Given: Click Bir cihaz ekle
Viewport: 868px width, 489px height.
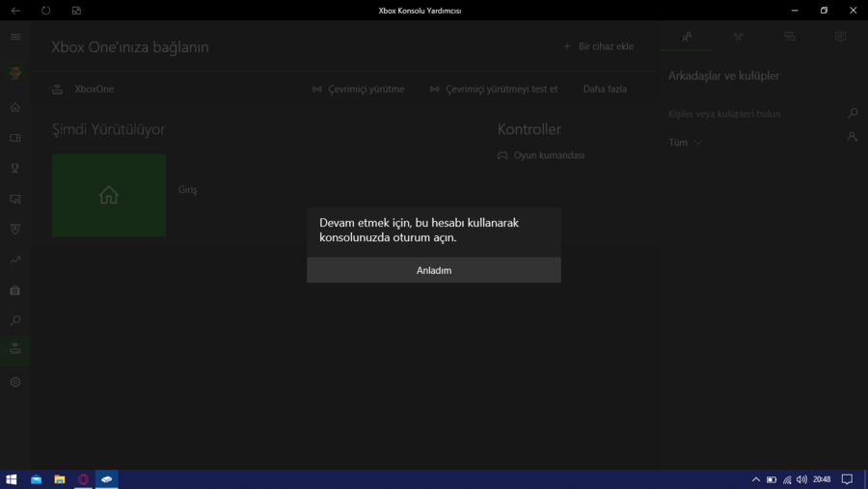Looking at the screenshot, I should click(x=598, y=46).
